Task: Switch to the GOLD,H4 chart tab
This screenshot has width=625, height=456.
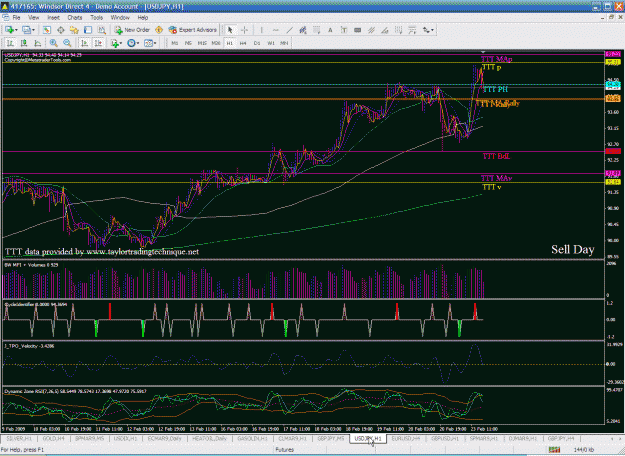Action: [53, 438]
